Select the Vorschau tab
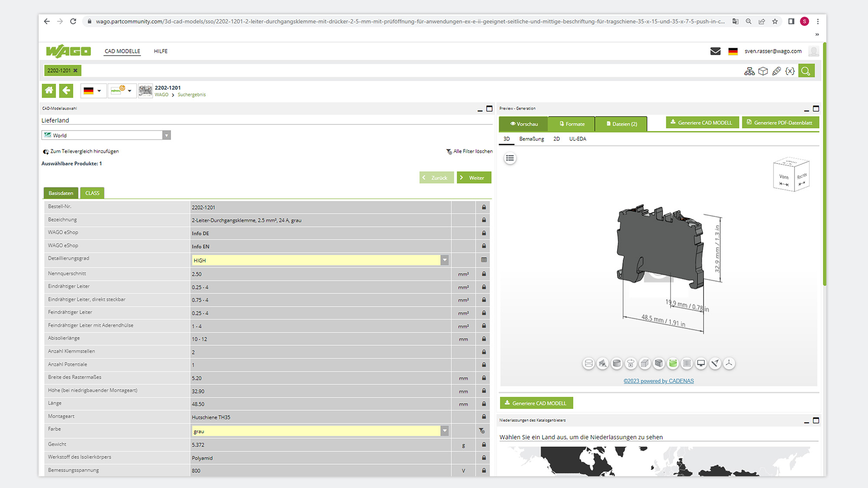 click(524, 124)
